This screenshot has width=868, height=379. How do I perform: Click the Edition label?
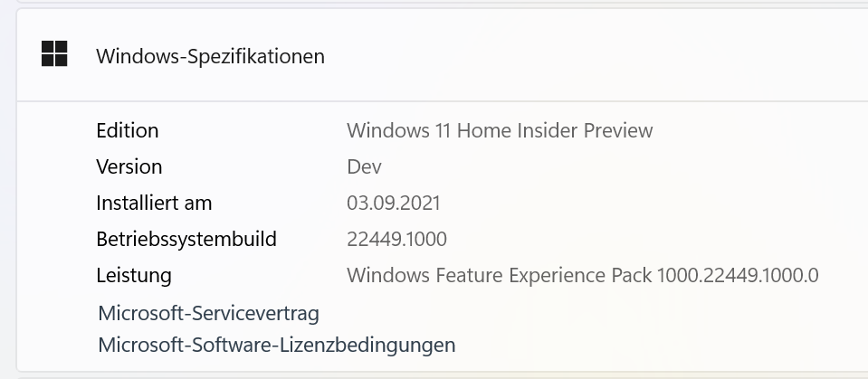pos(127,130)
